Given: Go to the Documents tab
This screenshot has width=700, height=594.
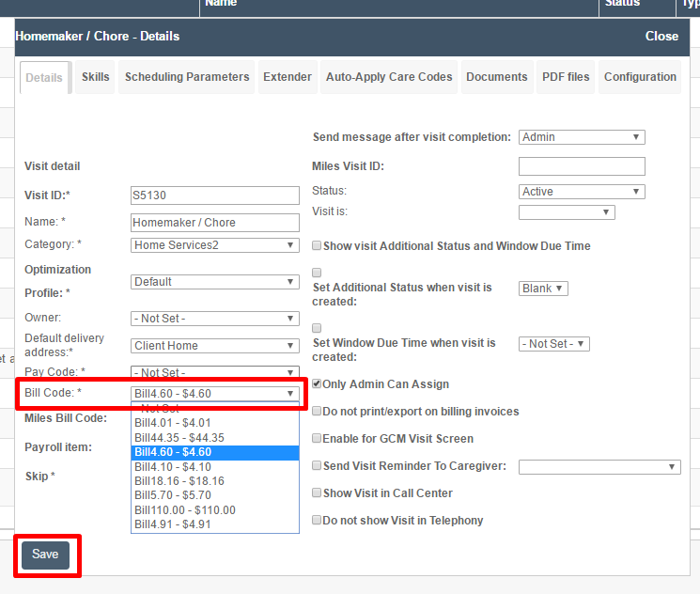Looking at the screenshot, I should click(497, 77).
